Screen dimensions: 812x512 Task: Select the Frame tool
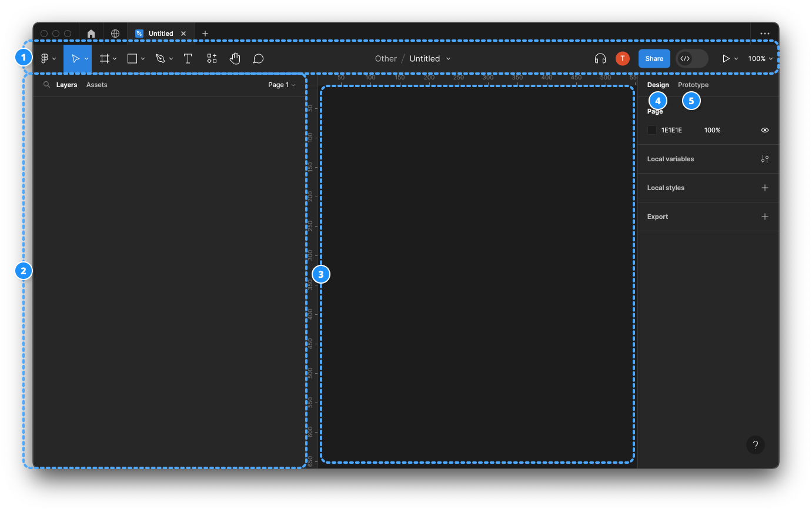pyautogui.click(x=105, y=59)
